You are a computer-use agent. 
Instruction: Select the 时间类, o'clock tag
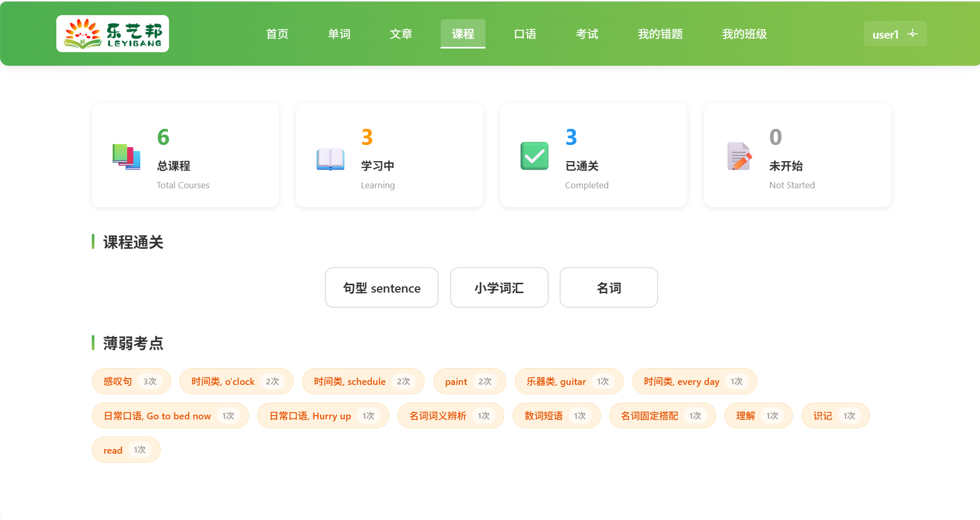236,381
